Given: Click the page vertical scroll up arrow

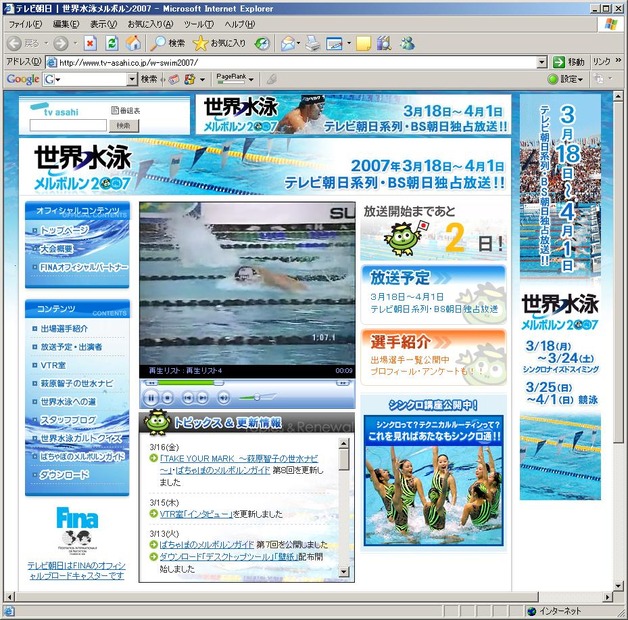Looking at the screenshot, I should [x=618, y=96].
